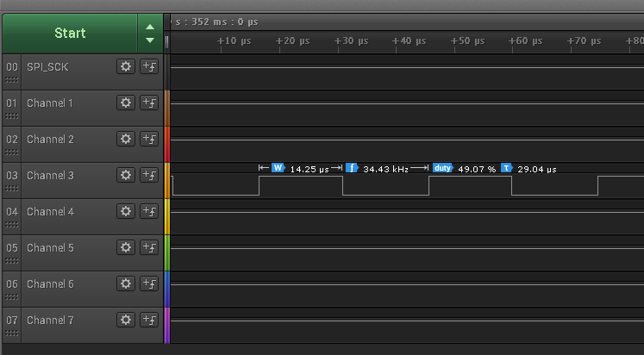Set trigger edge on Channel 3
Screen dimensions: 644x355
[149, 175]
